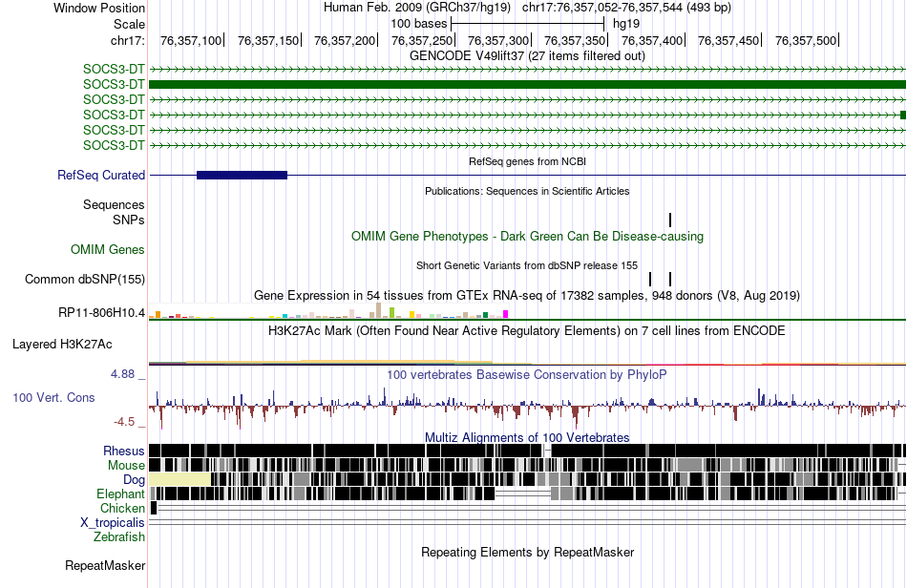Click the small SOCS3-DT exon block at the track's edge
Image resolution: width=907 pixels, height=588 pixels.
903,115
